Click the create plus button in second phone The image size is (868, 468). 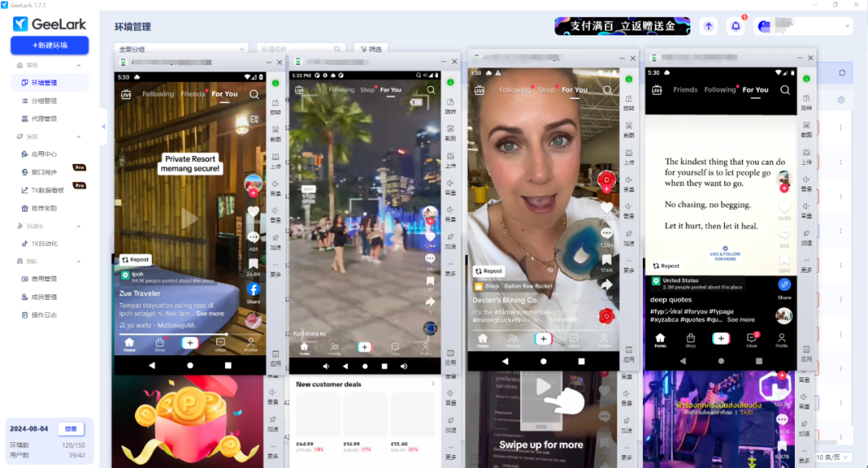(364, 347)
